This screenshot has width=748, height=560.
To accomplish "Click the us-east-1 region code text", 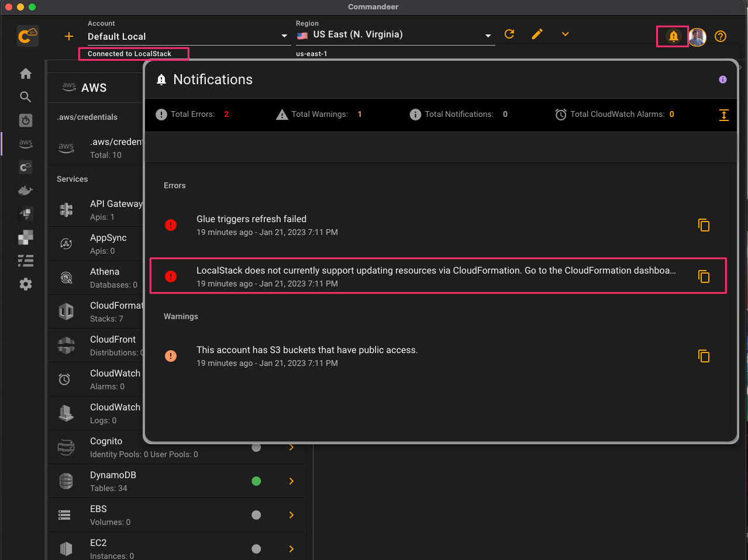I will coord(312,54).
